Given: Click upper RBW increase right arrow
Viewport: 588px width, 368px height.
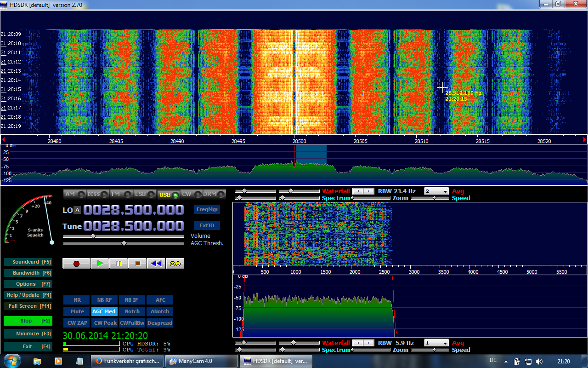Looking at the screenshot, I should (369, 191).
